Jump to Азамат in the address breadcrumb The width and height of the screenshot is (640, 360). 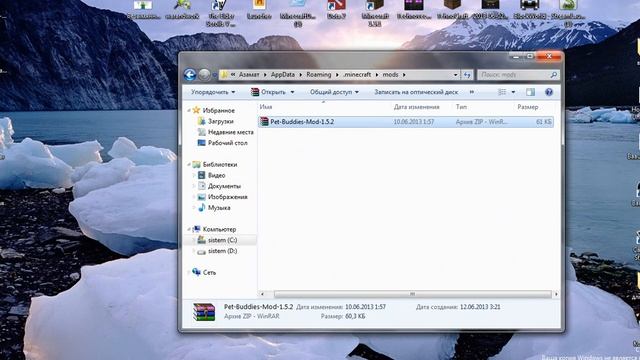point(249,75)
